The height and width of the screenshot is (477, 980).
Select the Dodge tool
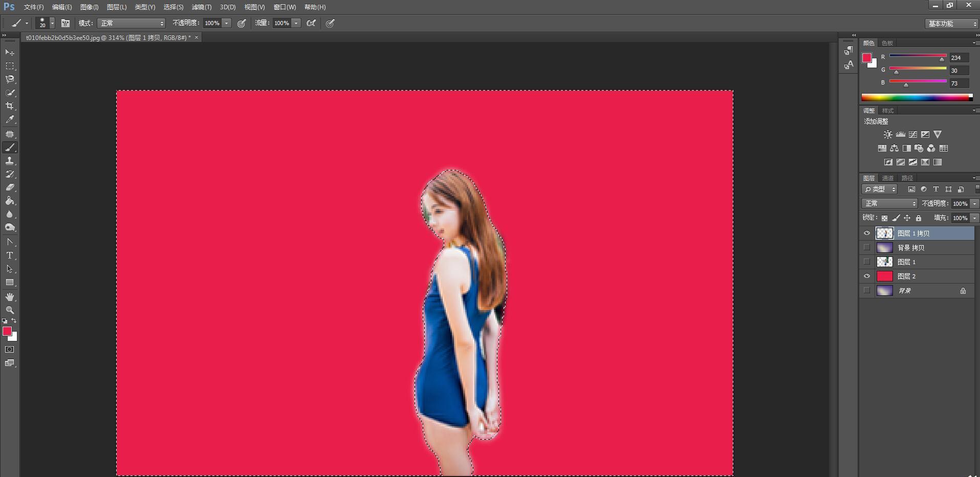[10, 227]
